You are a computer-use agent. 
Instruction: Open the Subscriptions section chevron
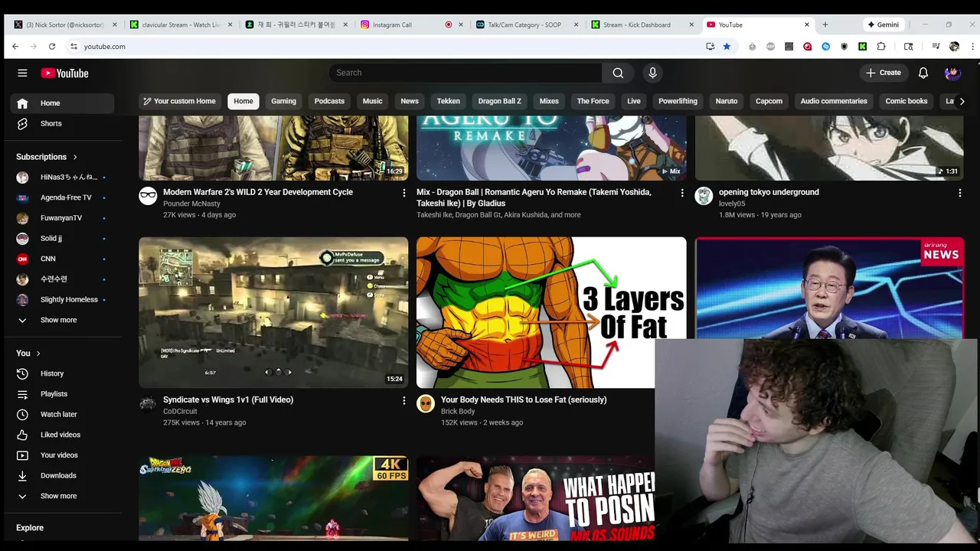75,157
